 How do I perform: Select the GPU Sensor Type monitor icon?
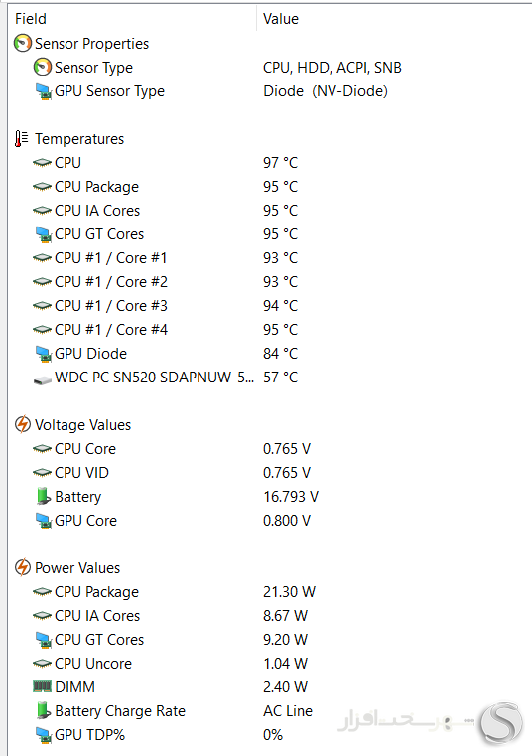click(44, 91)
